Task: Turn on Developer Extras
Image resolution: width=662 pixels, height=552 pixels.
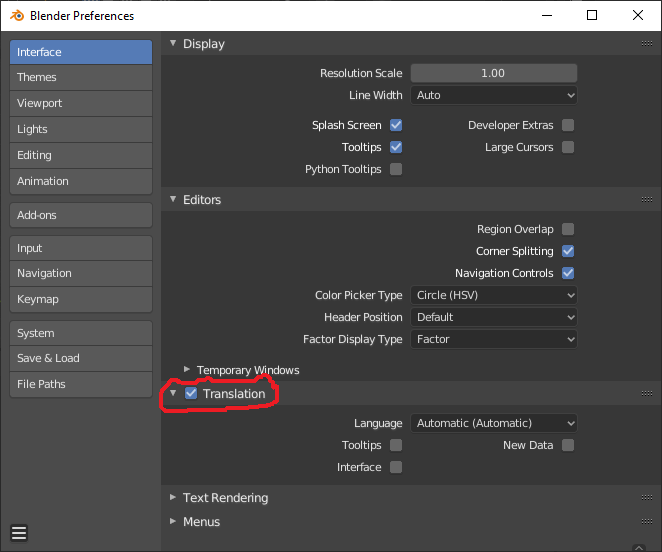Action: 568,125
